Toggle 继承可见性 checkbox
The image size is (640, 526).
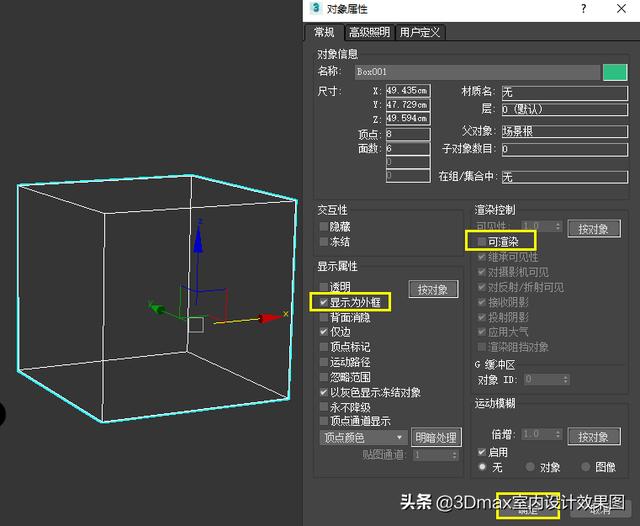point(482,257)
